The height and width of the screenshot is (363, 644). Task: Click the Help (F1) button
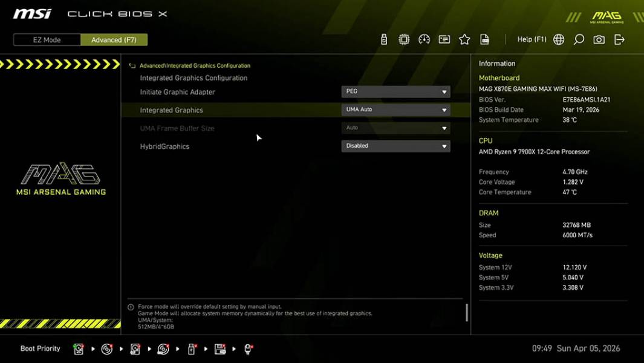point(531,39)
